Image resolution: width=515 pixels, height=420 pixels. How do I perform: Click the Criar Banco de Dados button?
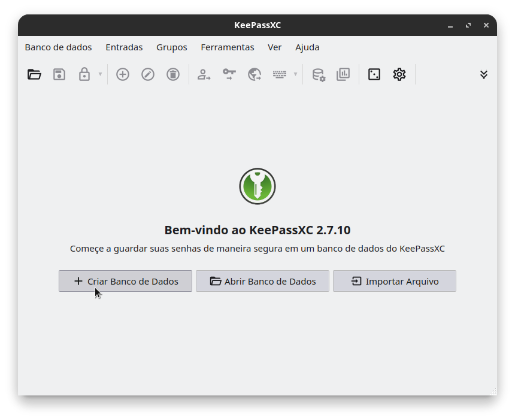tap(126, 282)
